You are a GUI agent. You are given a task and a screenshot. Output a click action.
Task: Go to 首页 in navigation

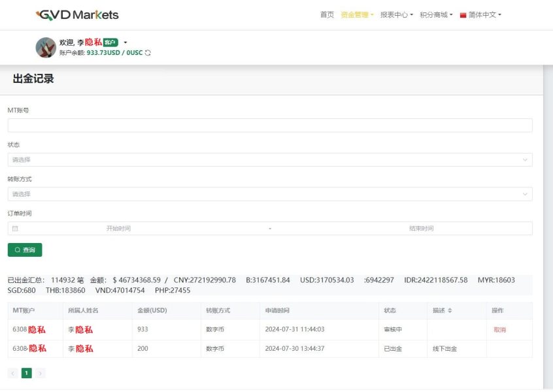[327, 15]
